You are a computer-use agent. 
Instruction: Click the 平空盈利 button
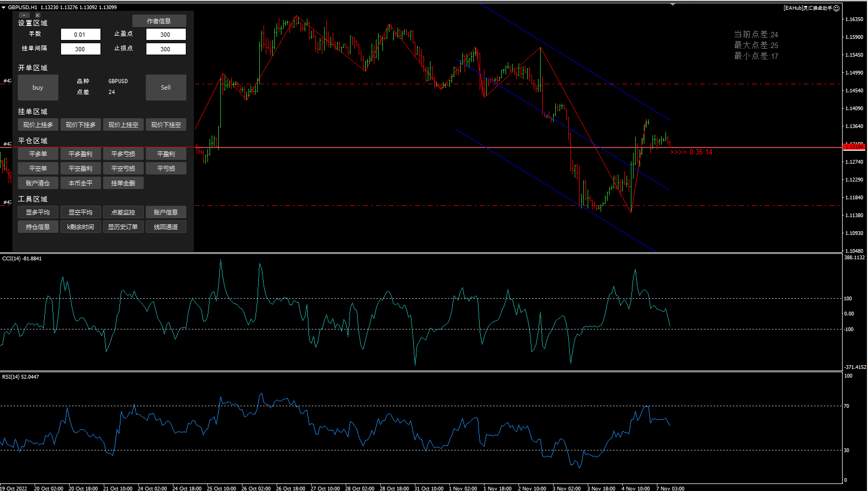[x=80, y=169]
